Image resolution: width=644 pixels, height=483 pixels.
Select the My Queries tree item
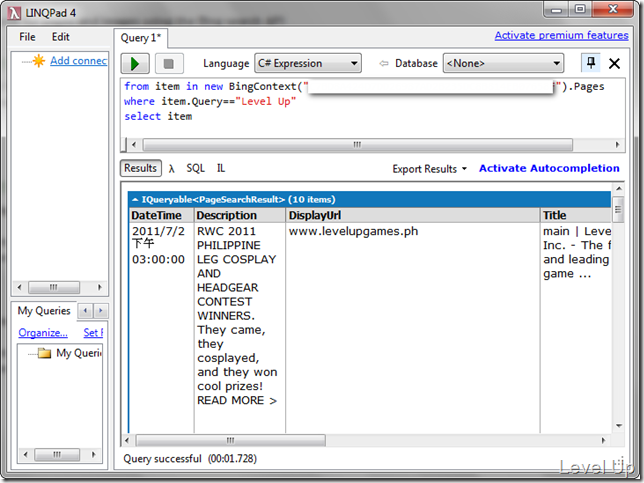click(79, 353)
